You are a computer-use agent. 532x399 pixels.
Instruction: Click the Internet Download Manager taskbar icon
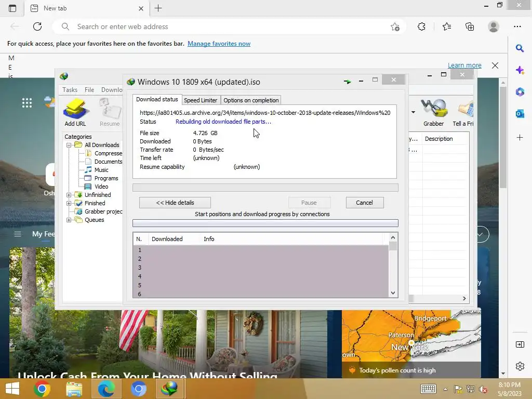pyautogui.click(x=169, y=389)
